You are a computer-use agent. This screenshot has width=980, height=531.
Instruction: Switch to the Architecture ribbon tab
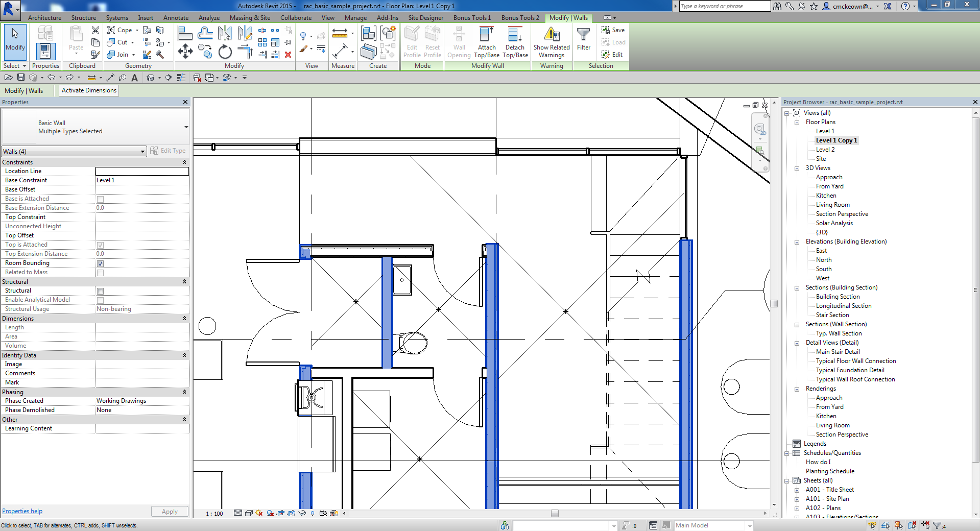tap(44, 17)
